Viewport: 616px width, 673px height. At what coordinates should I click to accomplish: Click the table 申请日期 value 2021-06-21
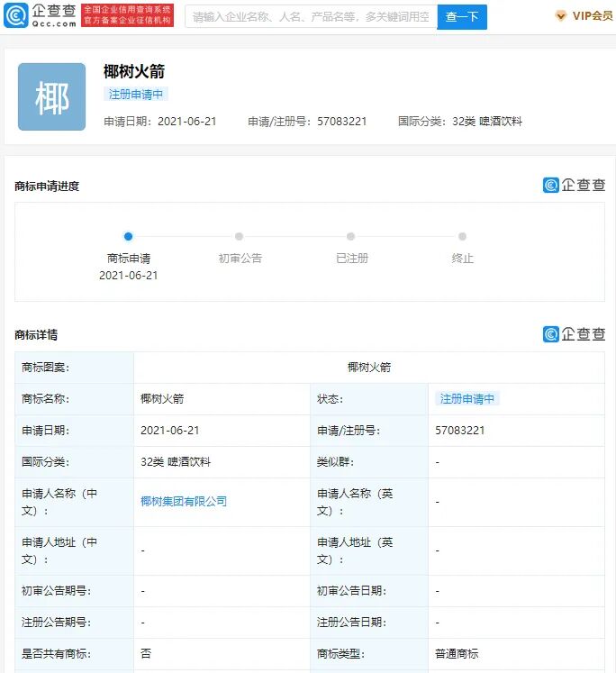click(x=170, y=431)
